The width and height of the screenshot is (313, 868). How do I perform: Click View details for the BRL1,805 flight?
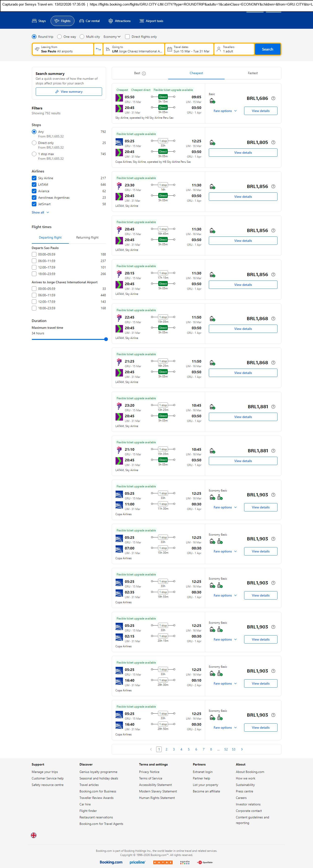[243, 153]
